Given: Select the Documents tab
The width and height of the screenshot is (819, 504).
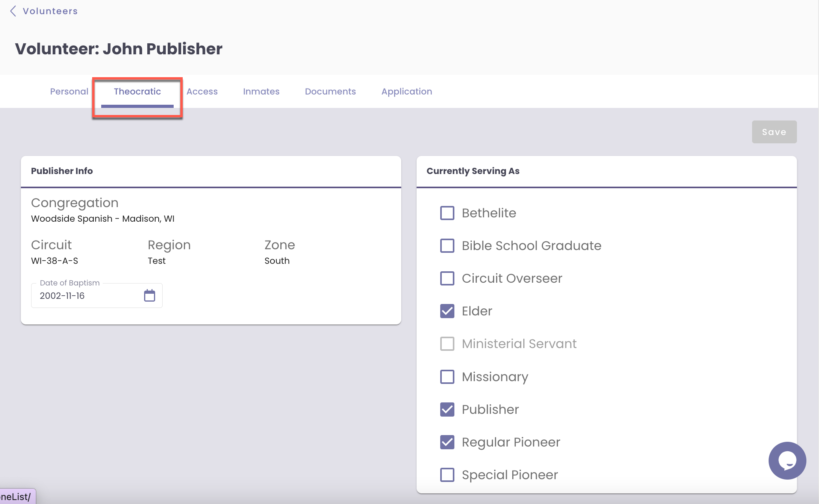Looking at the screenshot, I should tap(330, 91).
